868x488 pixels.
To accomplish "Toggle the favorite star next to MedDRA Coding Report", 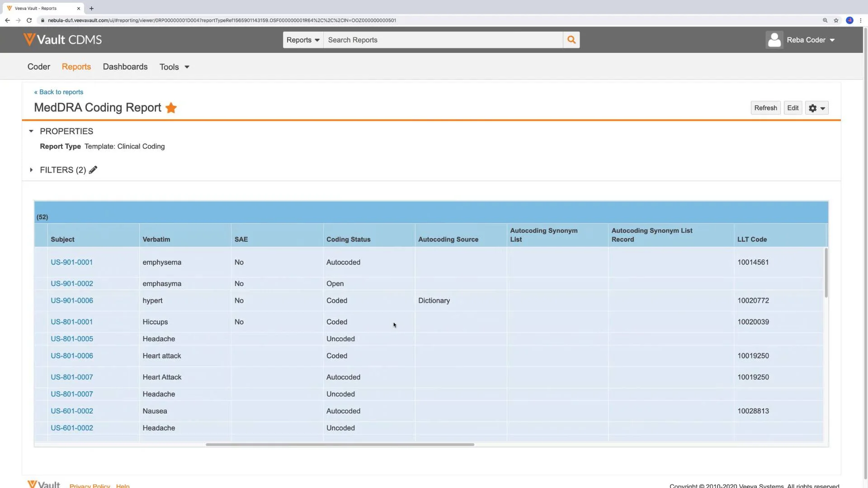I will (171, 108).
